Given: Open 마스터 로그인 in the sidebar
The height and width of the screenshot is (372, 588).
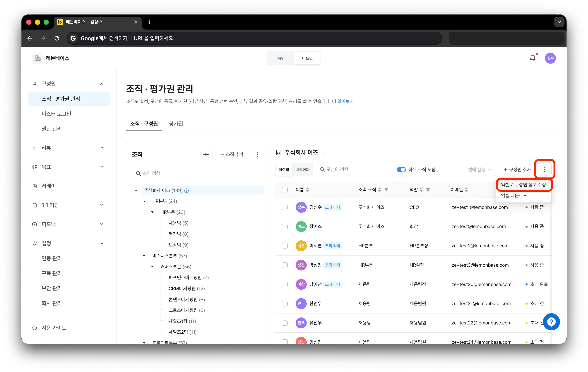Looking at the screenshot, I should click(x=56, y=114).
